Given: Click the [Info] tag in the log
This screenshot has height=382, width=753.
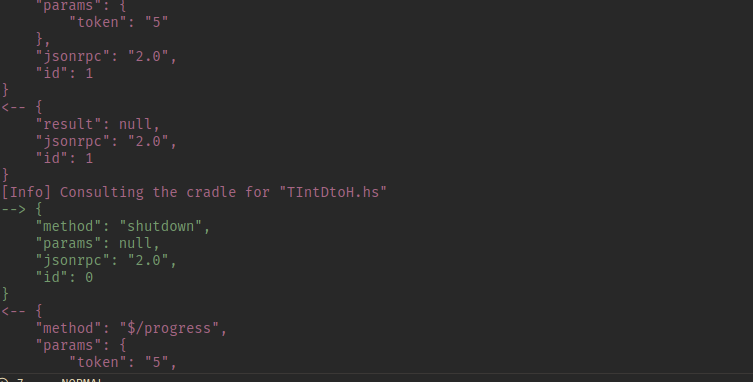Looking at the screenshot, I should pos(26,192).
